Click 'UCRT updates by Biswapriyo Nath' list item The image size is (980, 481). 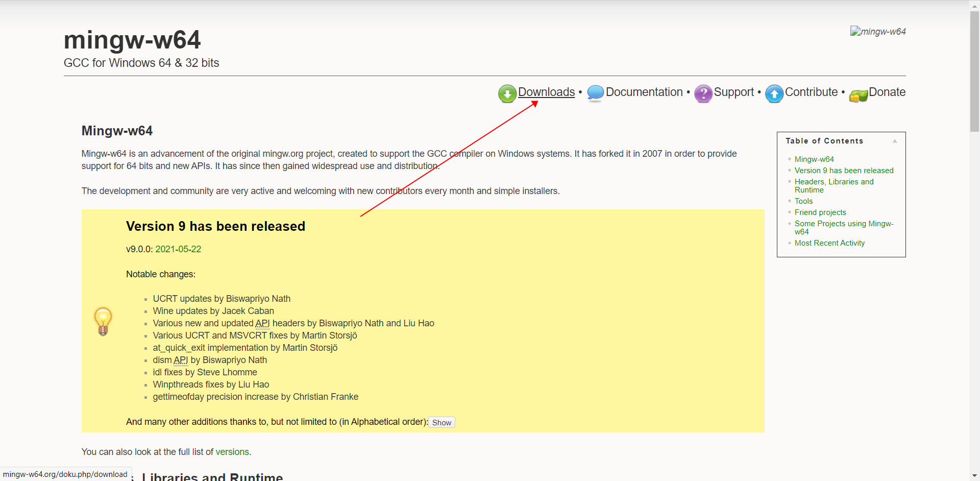[x=222, y=299]
